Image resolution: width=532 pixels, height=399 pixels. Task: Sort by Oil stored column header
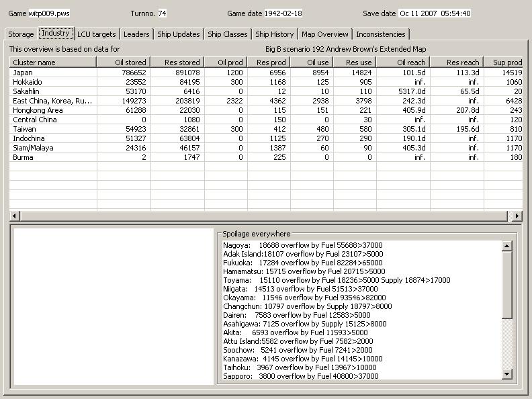(x=124, y=62)
